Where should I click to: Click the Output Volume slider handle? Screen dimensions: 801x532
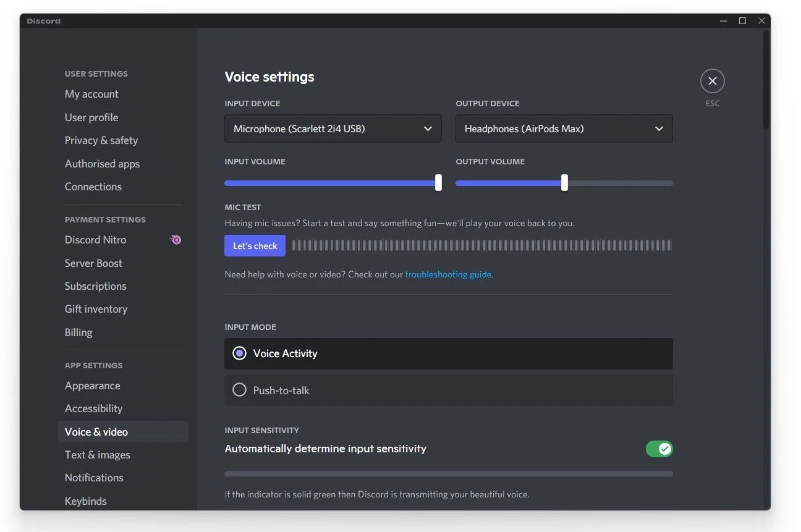click(564, 183)
